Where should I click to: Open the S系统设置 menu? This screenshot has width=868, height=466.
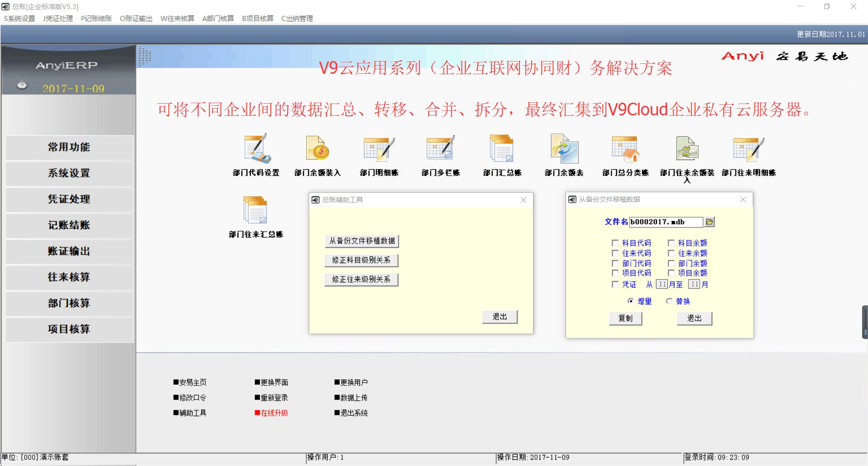19,19
